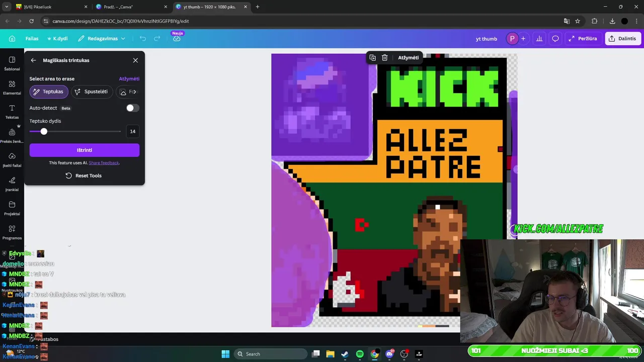The width and height of the screenshot is (644, 362).
Task: Click the taskbar Search box
Action: (x=271, y=354)
